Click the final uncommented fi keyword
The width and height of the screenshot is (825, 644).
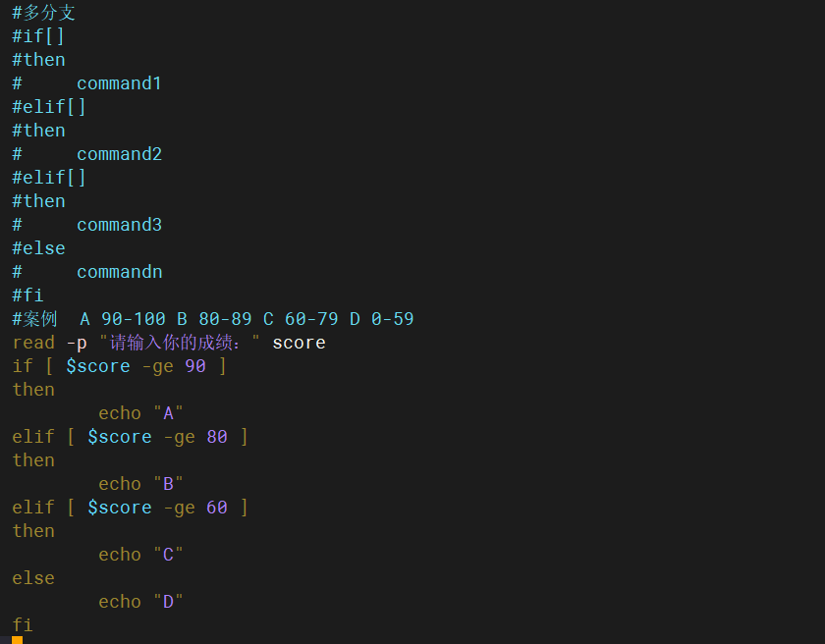click(x=22, y=625)
